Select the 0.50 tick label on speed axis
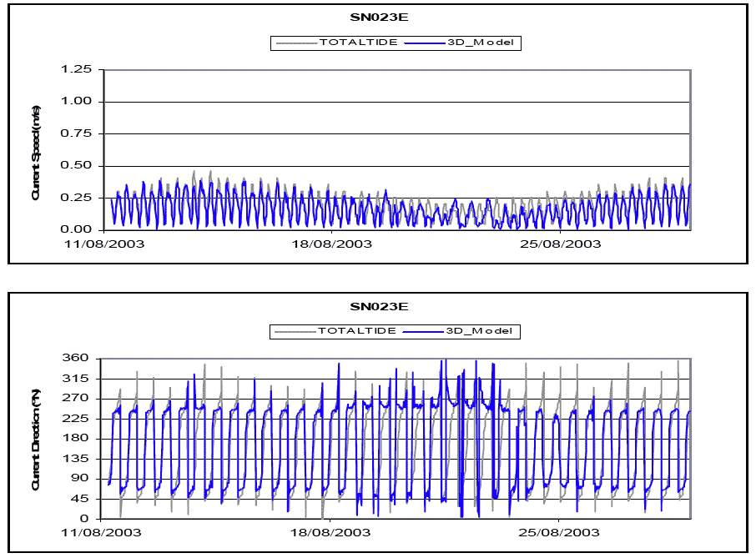Image resolution: width=756 pixels, height=558 pixels. click(80, 165)
